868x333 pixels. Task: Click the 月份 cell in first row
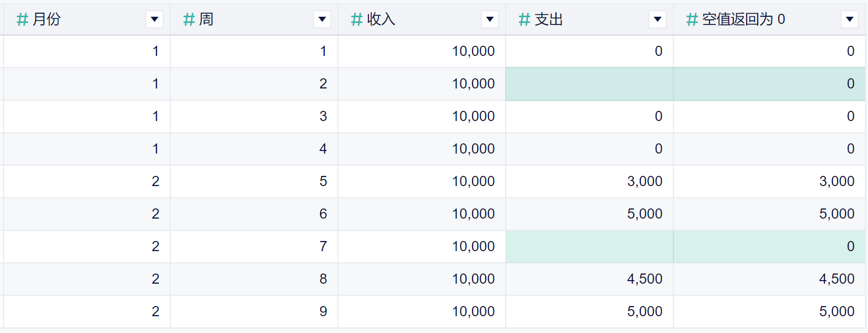tap(156, 51)
